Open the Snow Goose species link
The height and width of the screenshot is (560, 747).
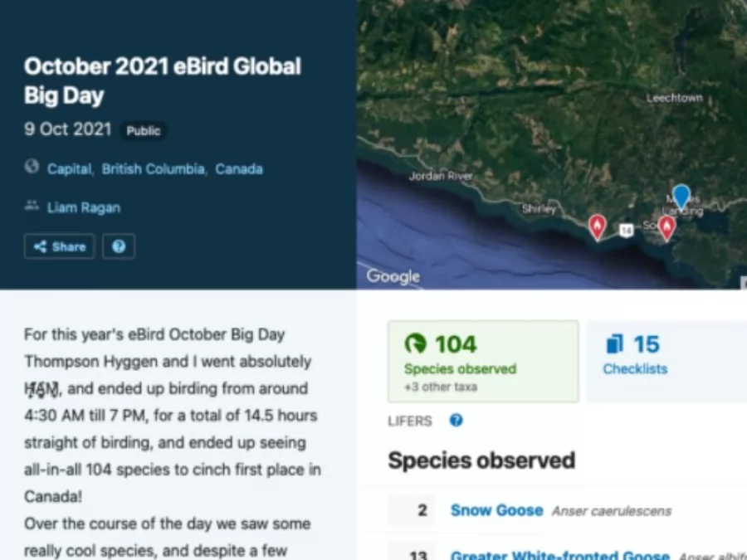(496, 510)
